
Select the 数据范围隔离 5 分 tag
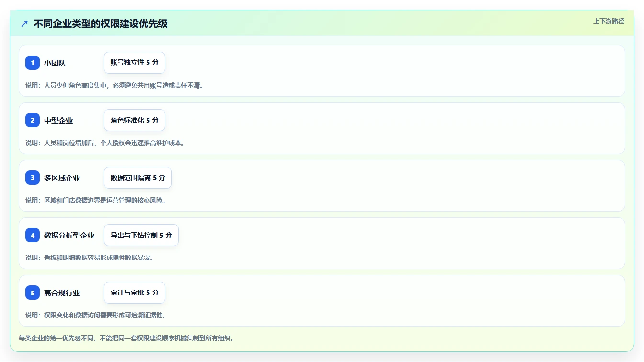point(138,178)
